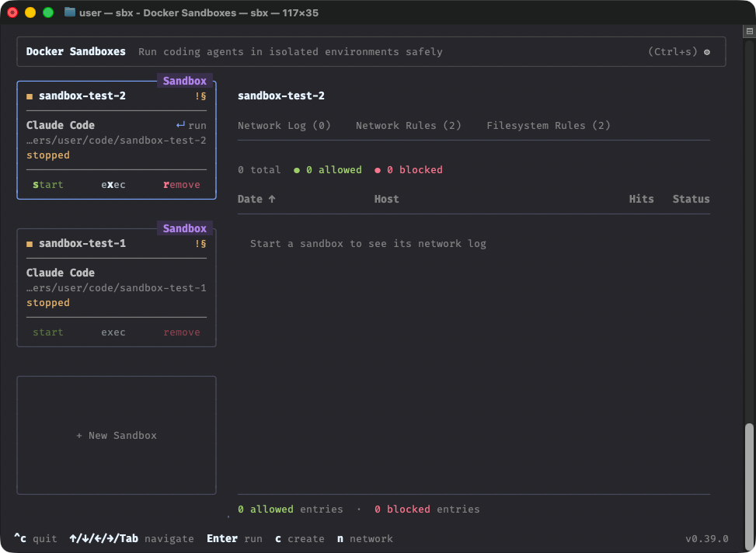This screenshot has width=756, height=553.
Task: Click Docker Sandboxes header title
Action: coord(75,51)
